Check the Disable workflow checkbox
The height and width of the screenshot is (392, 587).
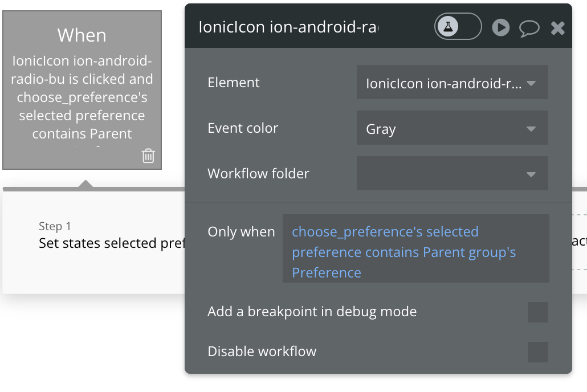pos(537,352)
